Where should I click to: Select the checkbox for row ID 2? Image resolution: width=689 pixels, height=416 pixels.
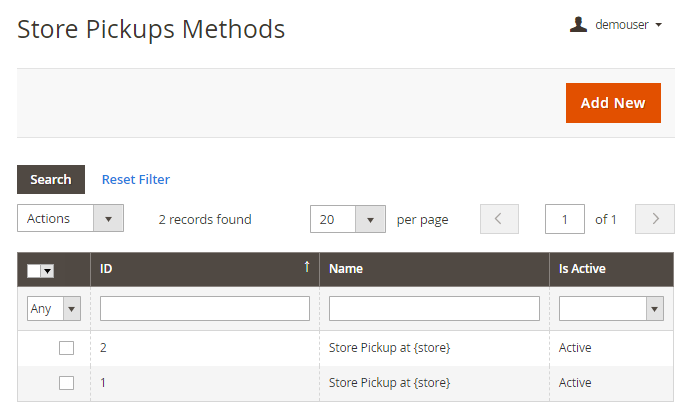coord(66,348)
